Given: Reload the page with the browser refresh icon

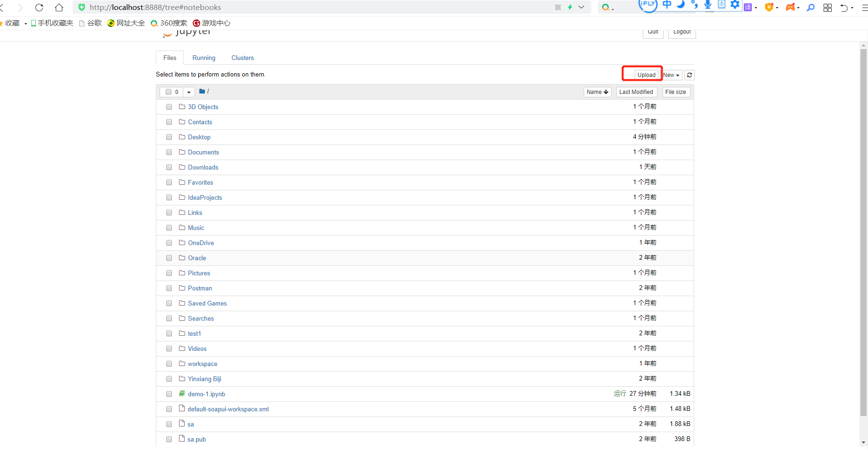Looking at the screenshot, I should click(39, 8).
